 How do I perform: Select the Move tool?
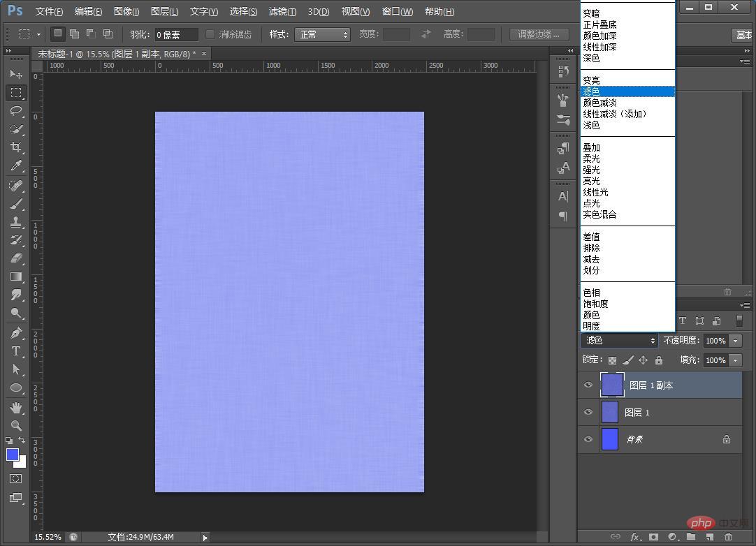16,74
